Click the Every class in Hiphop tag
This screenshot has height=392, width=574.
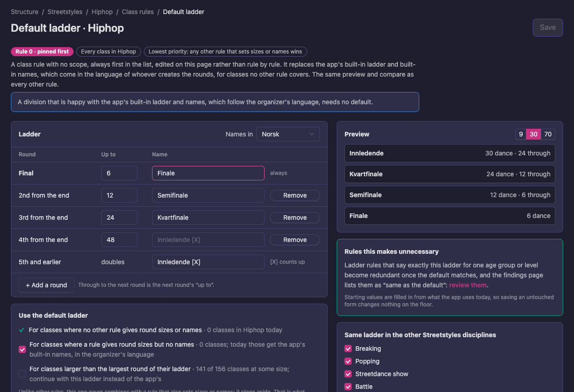point(108,52)
